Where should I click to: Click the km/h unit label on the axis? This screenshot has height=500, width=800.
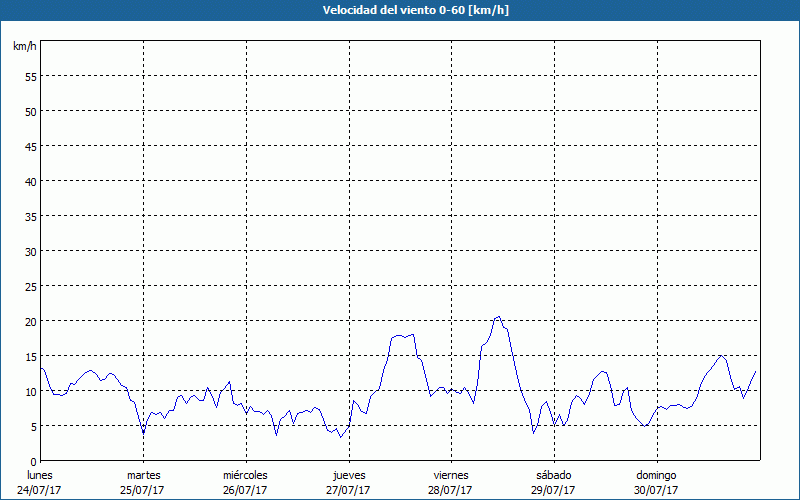point(25,47)
